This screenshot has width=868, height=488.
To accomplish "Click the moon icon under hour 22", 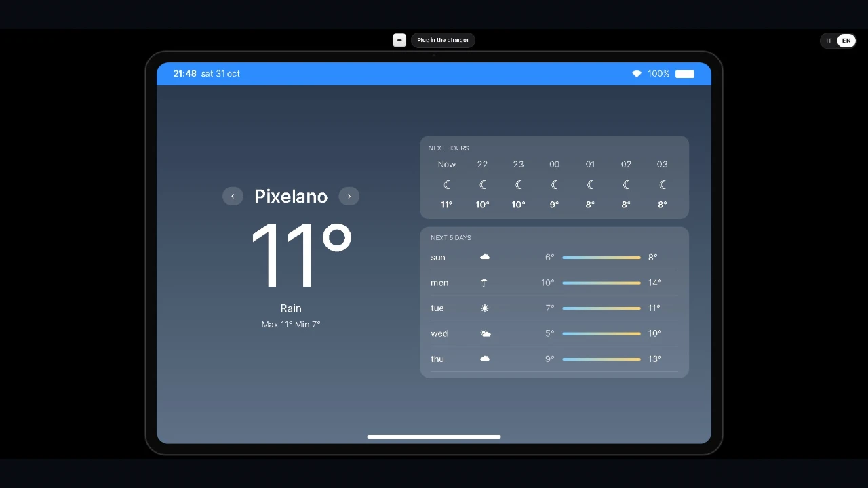I will pos(483,185).
